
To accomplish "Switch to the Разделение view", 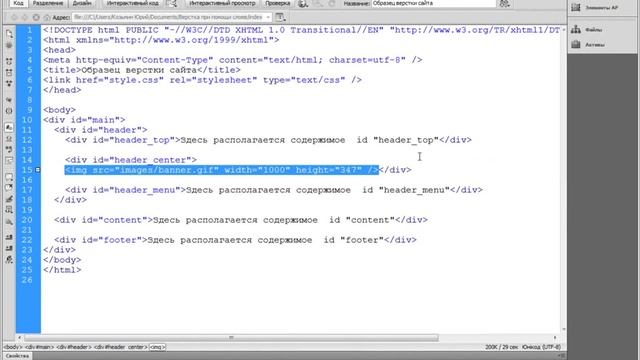I will pyautogui.click(x=48, y=3).
